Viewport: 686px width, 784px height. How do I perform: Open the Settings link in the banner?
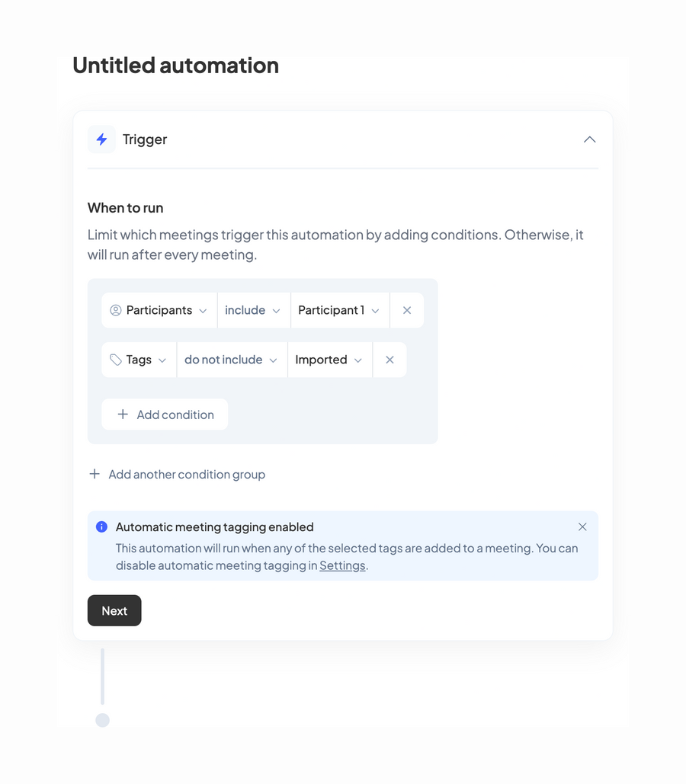(341, 565)
